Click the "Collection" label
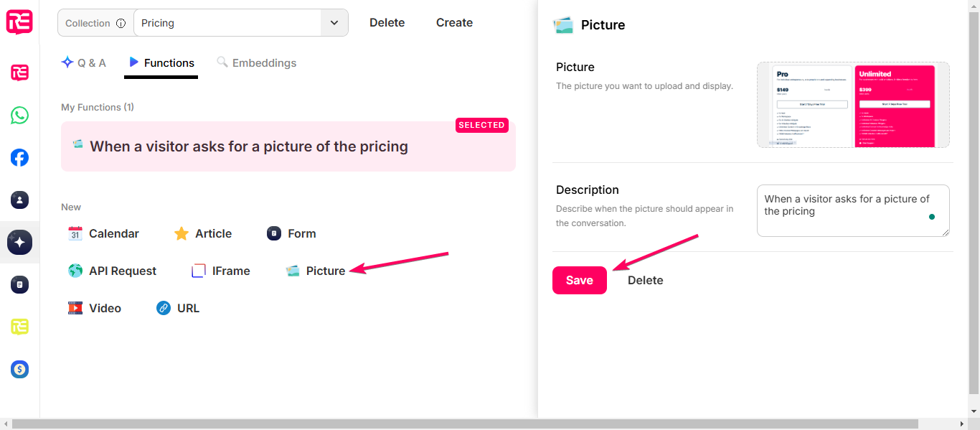 tap(88, 23)
